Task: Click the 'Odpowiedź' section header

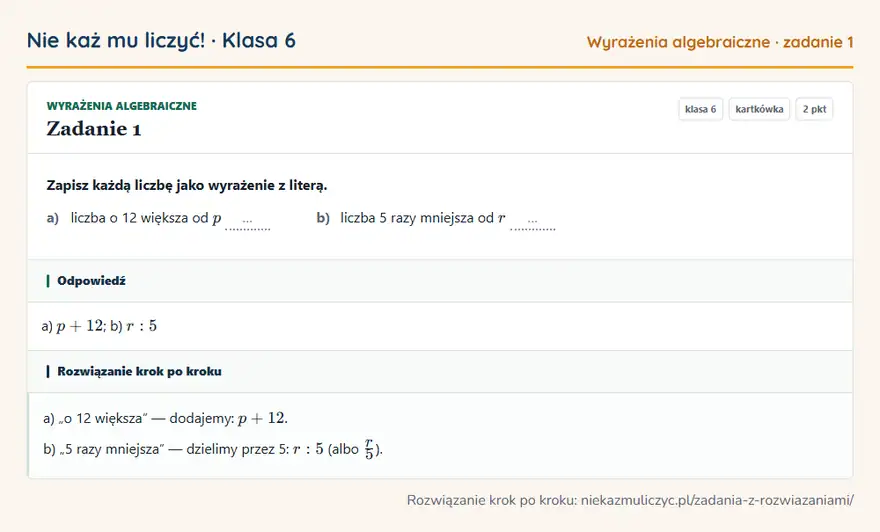Action: pyautogui.click(x=91, y=281)
